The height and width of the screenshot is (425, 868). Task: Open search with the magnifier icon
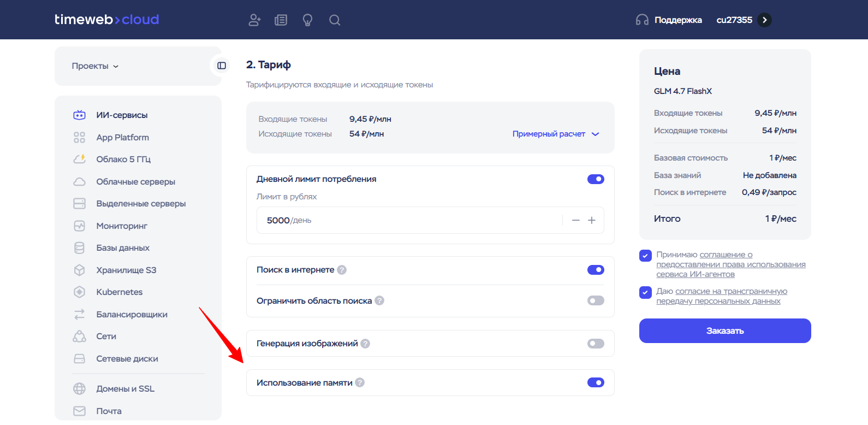[335, 20]
